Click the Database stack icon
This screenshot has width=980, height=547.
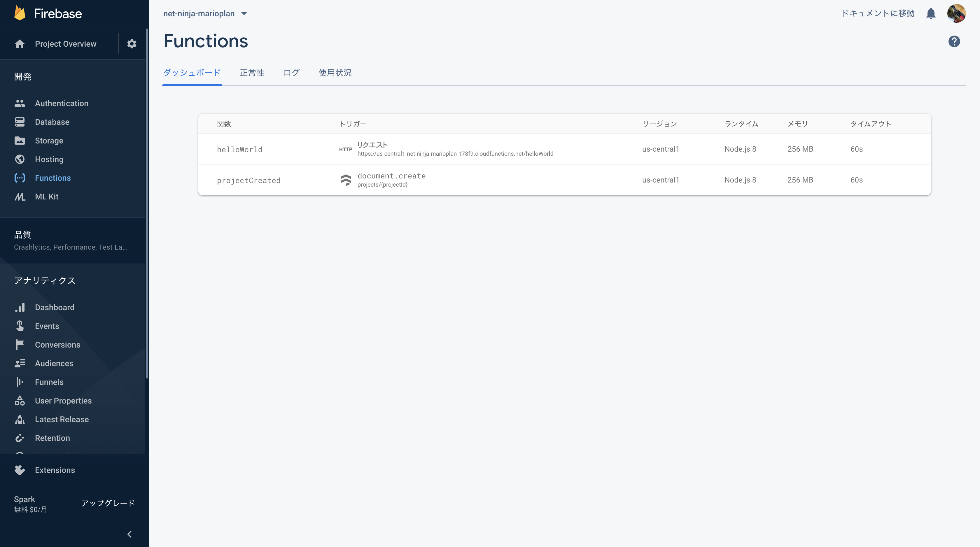pos(20,122)
